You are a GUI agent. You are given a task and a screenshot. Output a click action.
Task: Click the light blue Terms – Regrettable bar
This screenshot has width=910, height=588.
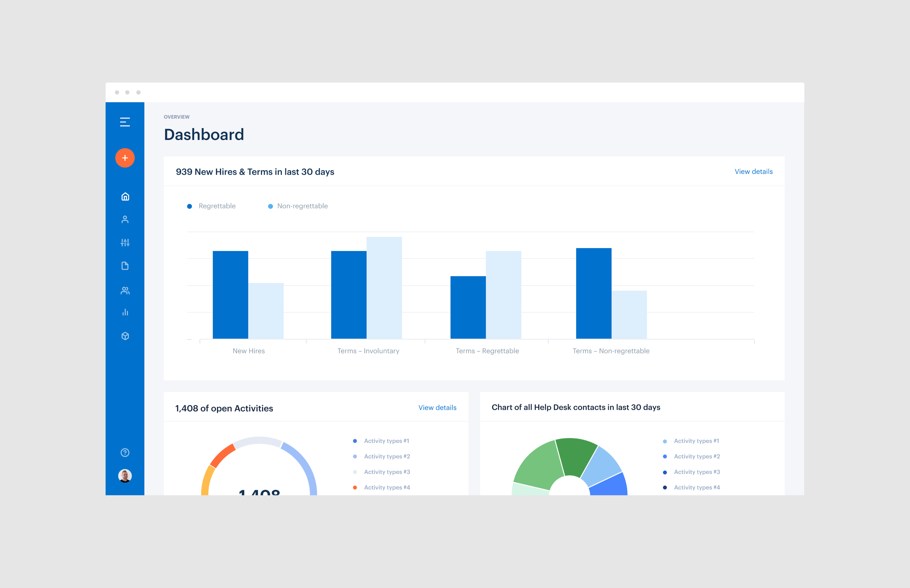[x=503, y=295]
